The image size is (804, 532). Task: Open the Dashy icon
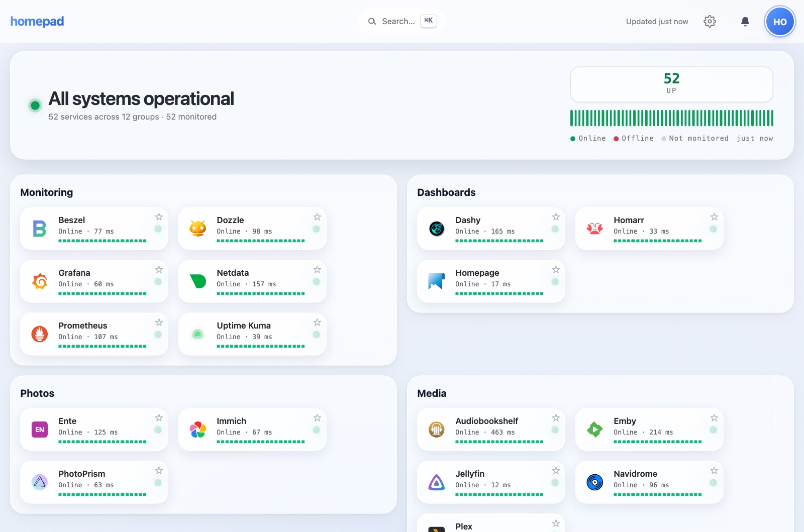point(437,229)
